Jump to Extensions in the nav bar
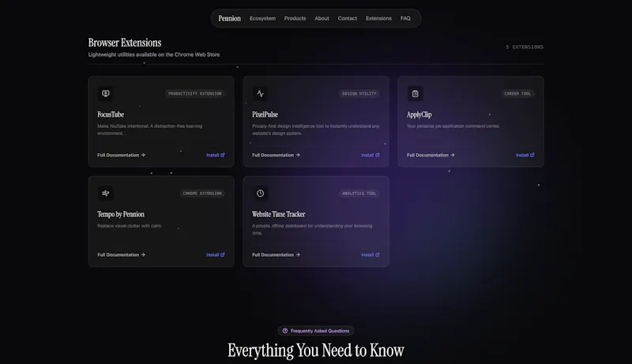 (x=378, y=18)
